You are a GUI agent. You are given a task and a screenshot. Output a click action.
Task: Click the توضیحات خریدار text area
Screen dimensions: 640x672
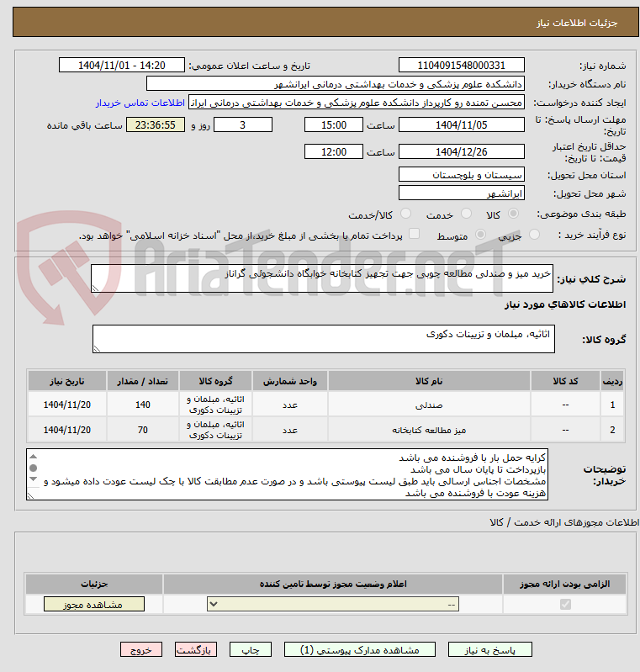tap(288, 474)
